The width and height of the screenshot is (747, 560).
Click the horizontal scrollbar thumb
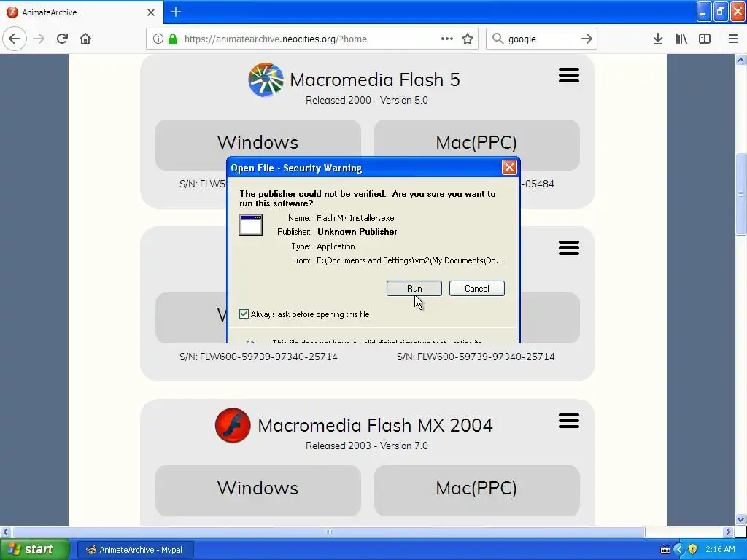(x=328, y=532)
